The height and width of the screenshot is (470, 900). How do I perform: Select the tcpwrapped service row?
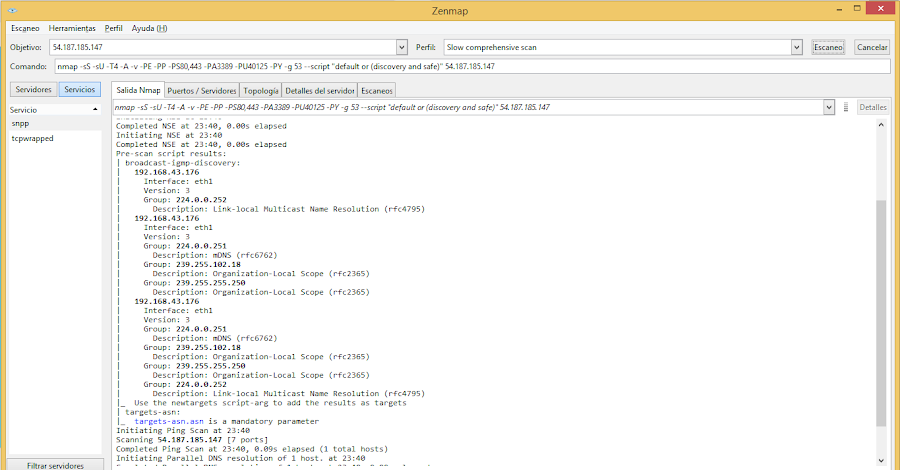click(55, 138)
